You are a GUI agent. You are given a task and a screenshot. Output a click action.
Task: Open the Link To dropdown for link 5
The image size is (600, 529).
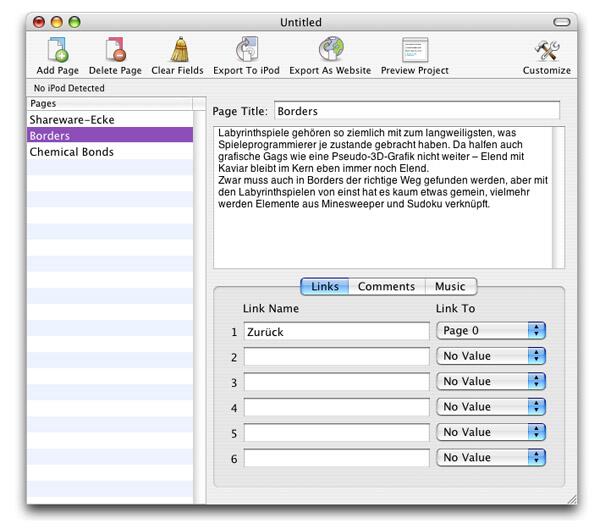pos(491,432)
